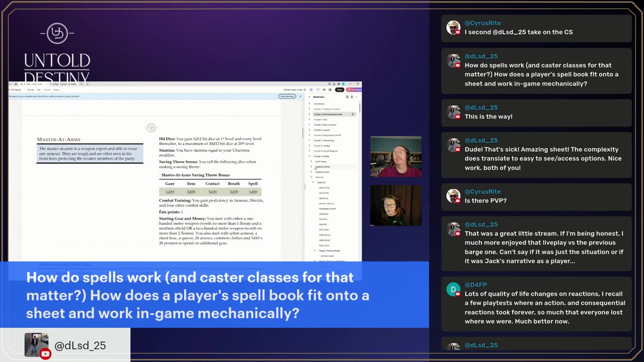644x362 pixels.
Task: Open Chapter 4: Bonus Features bookmark
Action: [325, 125]
